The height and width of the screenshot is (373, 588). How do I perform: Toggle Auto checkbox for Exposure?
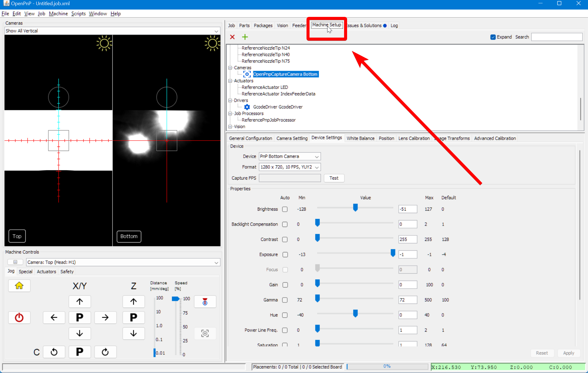pos(285,254)
